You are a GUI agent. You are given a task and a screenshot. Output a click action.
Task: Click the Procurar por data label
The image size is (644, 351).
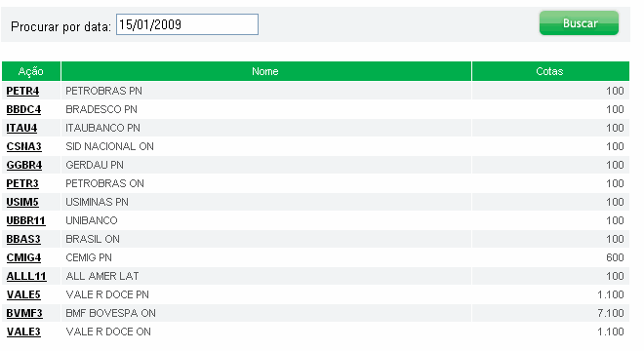tap(60, 26)
